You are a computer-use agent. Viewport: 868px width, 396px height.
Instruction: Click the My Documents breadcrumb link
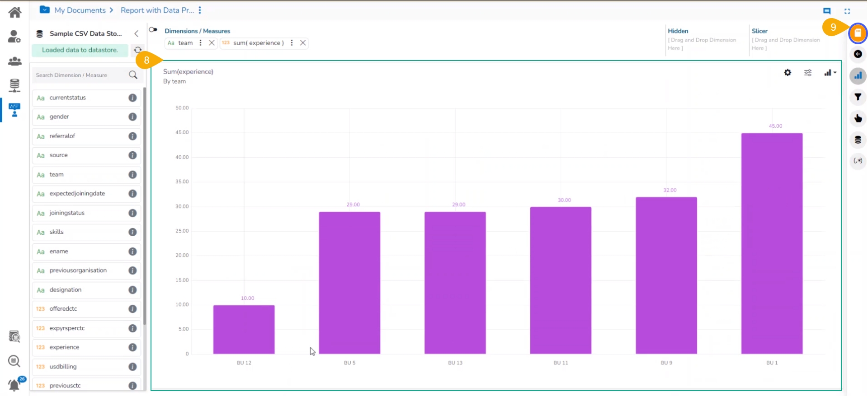(80, 10)
